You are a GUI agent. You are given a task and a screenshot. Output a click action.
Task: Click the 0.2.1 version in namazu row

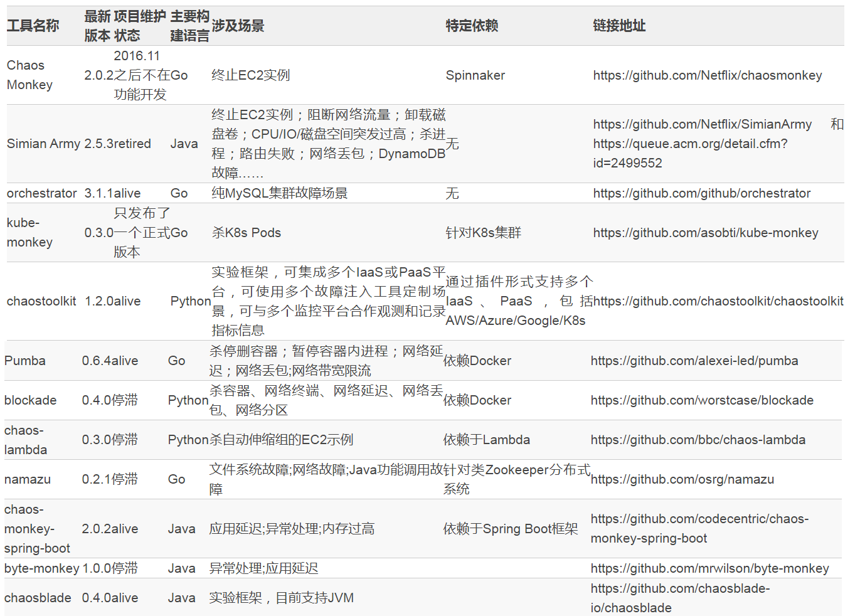tap(97, 479)
